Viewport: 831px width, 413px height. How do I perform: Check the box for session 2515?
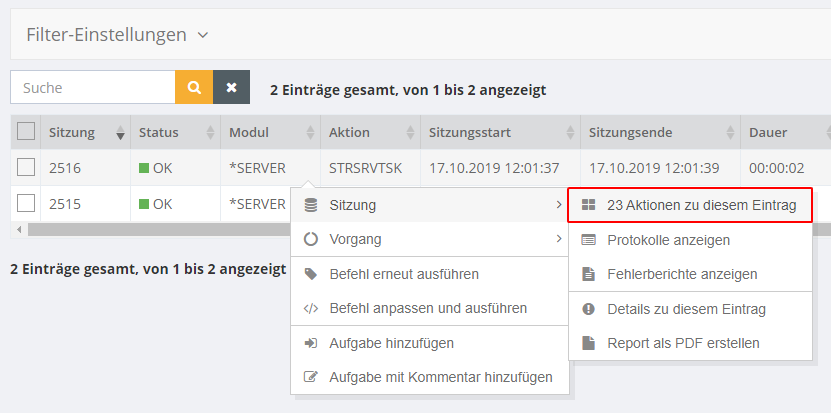coord(26,203)
